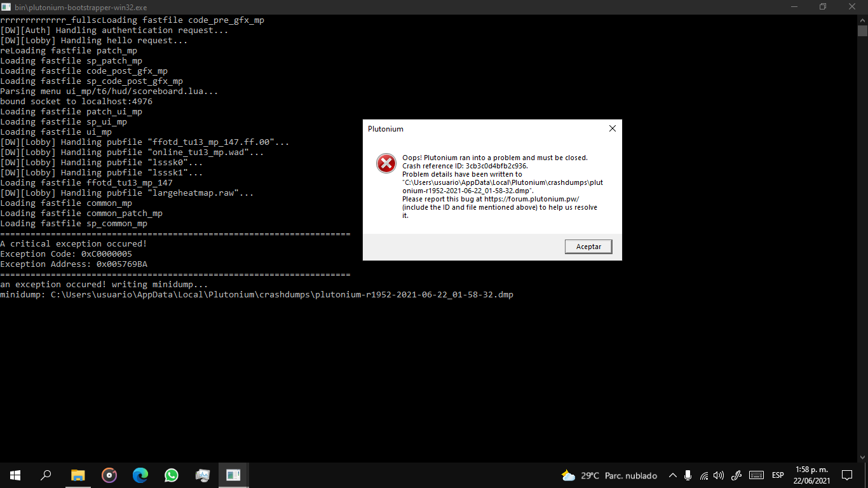868x488 pixels.
Task: Click the 'A critical exception occured!' line
Action: pyautogui.click(x=74, y=244)
